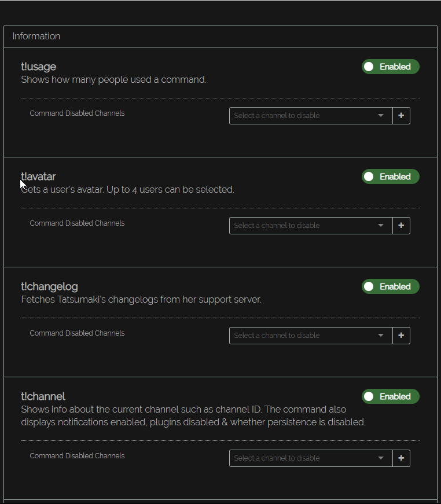Click the plus icon for t!usage disabled channels
This screenshot has height=504, width=441.
pyautogui.click(x=401, y=116)
